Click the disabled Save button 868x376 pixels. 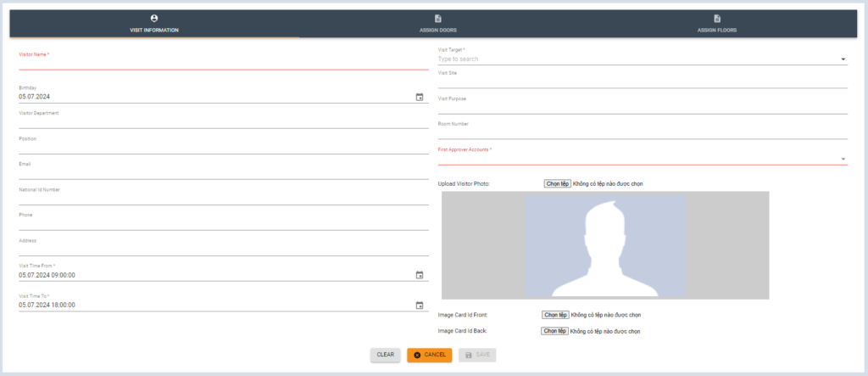(x=477, y=355)
